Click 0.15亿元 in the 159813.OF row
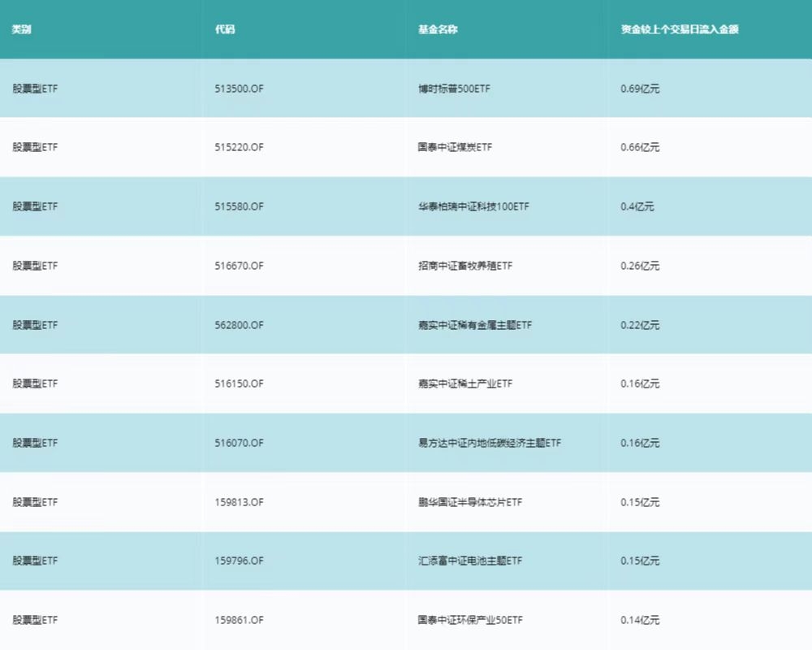812x650 pixels. click(x=640, y=502)
